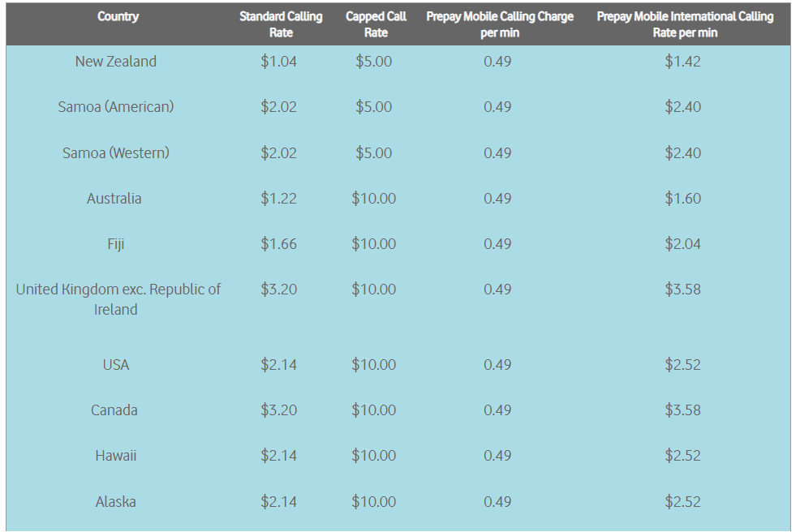
Task: Click the Australia country cell
Action: pyautogui.click(x=114, y=198)
